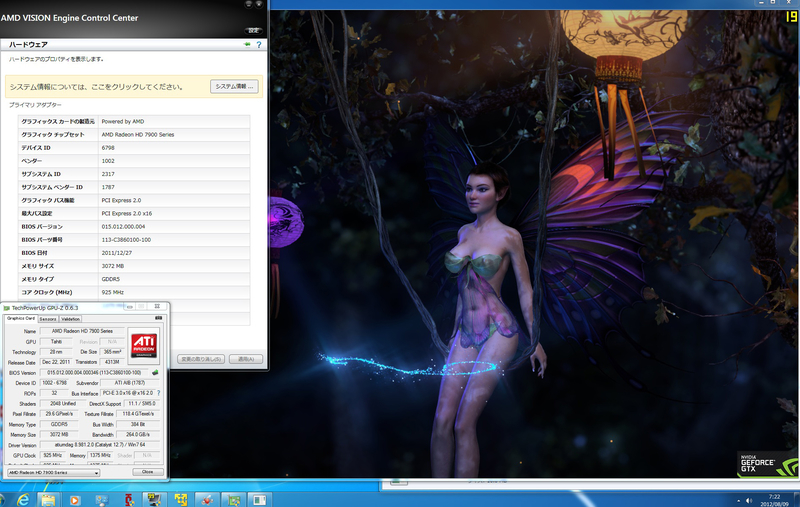Viewport: 800px width, 507px height.
Task: Click GPU-Z title bar app icon
Action: click(x=7, y=308)
